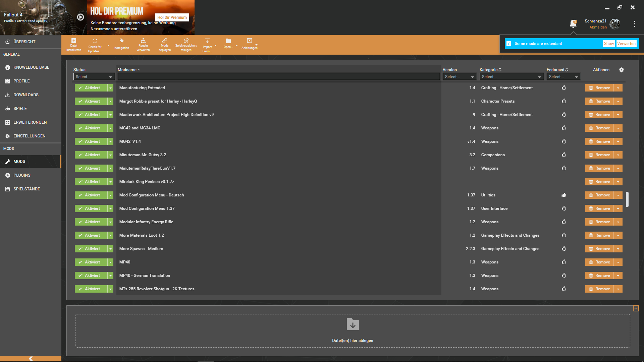Viewport: 644px width, 362px height.
Task: Click Check for Updates toolbar icon
Action: click(95, 45)
